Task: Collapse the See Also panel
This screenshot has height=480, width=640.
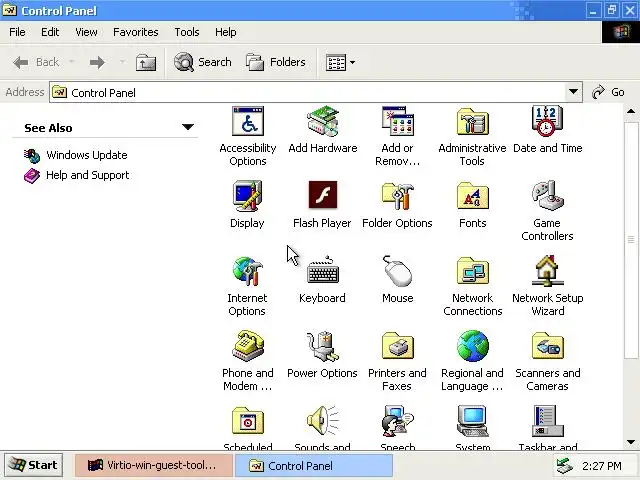Action: click(188, 127)
